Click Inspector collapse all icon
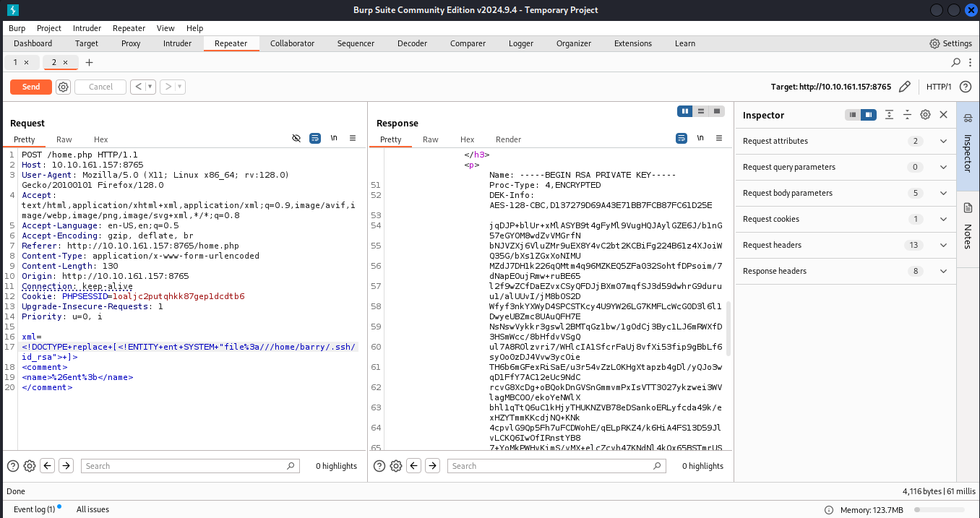Image resolution: width=980 pixels, height=518 pixels. coord(907,115)
